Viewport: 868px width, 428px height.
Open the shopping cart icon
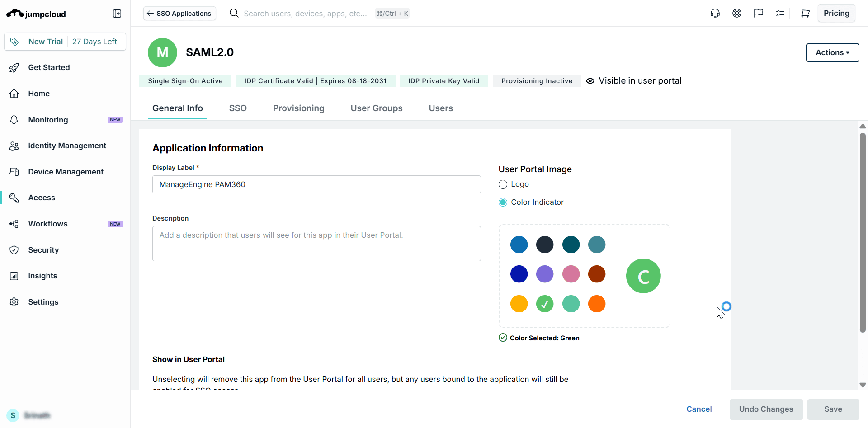(805, 14)
